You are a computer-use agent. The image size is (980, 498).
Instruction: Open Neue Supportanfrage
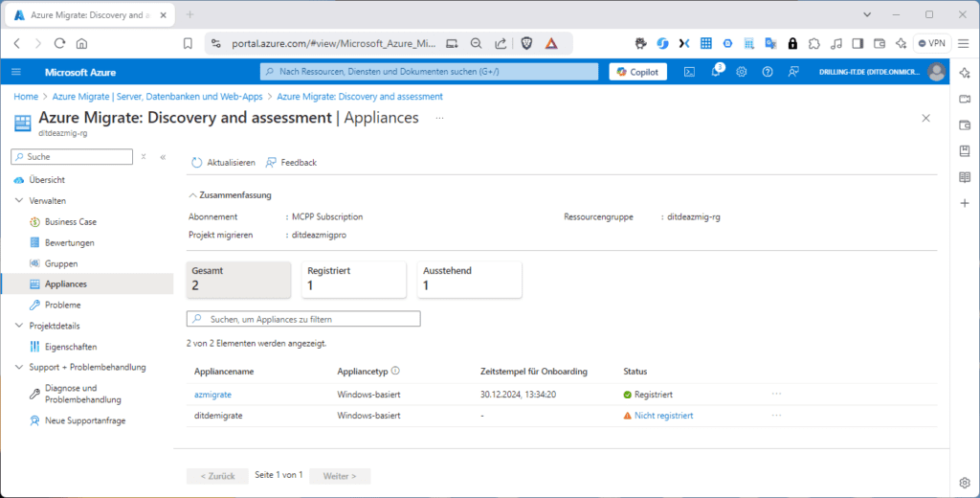click(86, 421)
